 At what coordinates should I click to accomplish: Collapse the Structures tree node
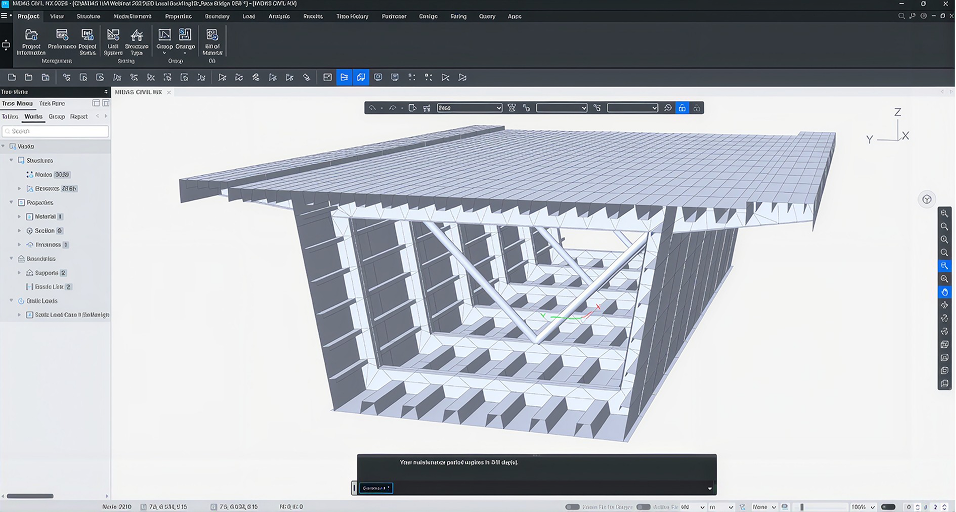pos(11,160)
